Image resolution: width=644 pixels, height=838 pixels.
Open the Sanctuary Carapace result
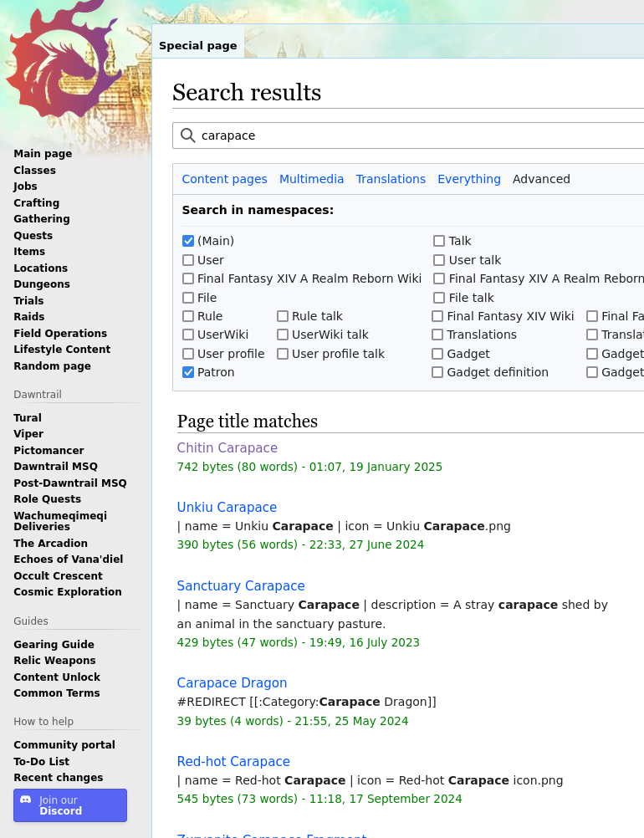point(241,585)
